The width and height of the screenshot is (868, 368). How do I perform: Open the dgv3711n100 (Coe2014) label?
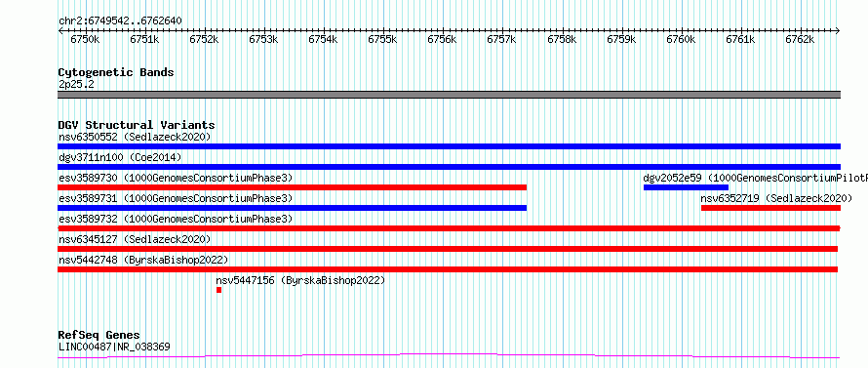pyautogui.click(x=120, y=157)
